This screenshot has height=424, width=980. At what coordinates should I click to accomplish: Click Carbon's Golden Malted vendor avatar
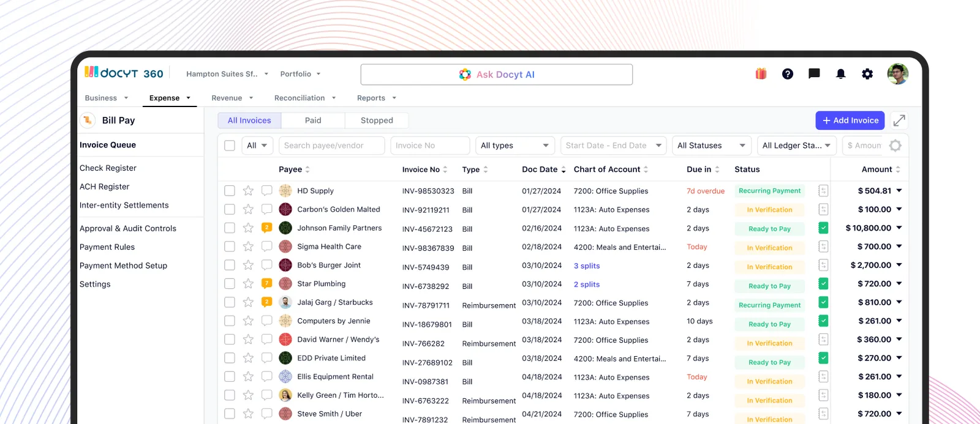(x=285, y=209)
